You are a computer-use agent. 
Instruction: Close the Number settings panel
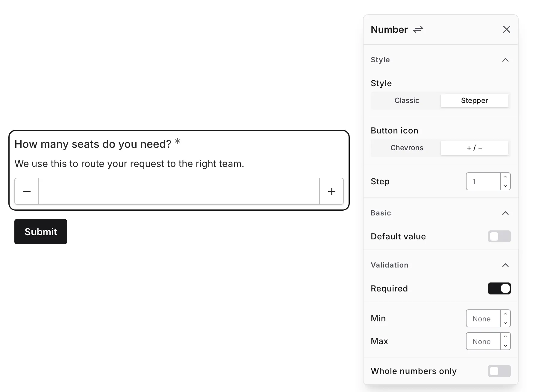click(506, 29)
